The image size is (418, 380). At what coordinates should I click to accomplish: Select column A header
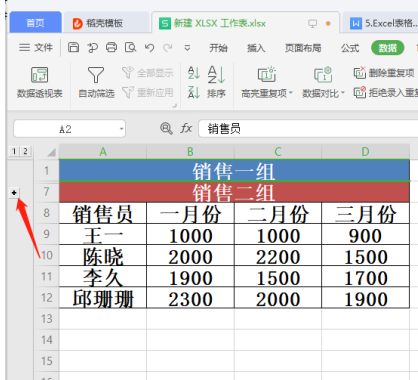(x=103, y=152)
